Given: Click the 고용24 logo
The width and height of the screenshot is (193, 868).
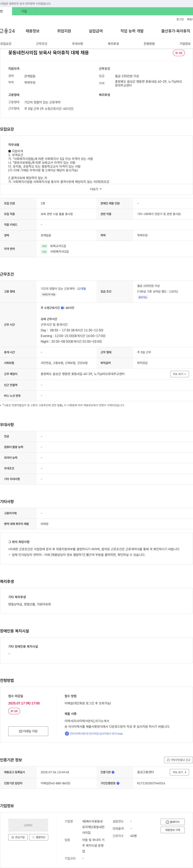Looking at the screenshot, I should (x=7, y=31).
